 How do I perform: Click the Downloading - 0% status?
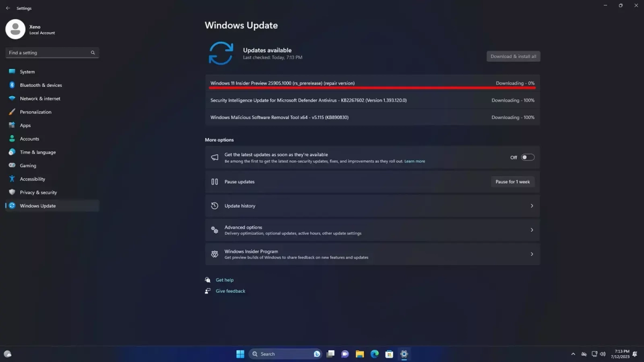pos(515,83)
